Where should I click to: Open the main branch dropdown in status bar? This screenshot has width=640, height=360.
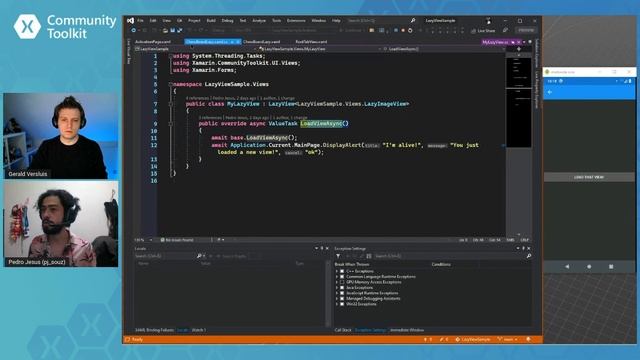(508, 339)
